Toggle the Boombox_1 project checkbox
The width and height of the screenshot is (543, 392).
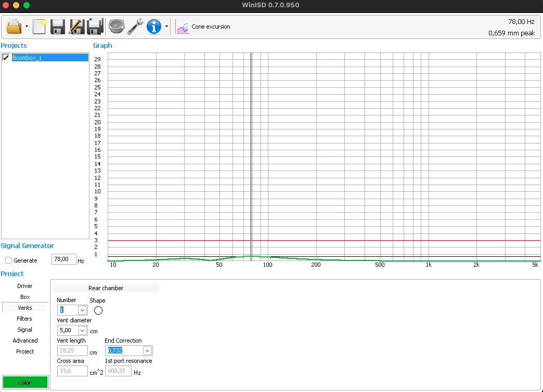[6, 58]
